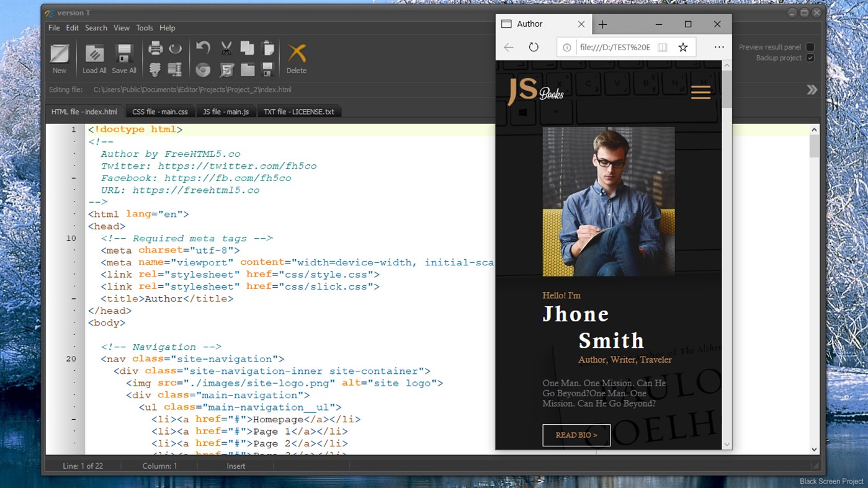868x488 pixels.
Task: Click the small floppy disk save icon
Action: (x=268, y=69)
